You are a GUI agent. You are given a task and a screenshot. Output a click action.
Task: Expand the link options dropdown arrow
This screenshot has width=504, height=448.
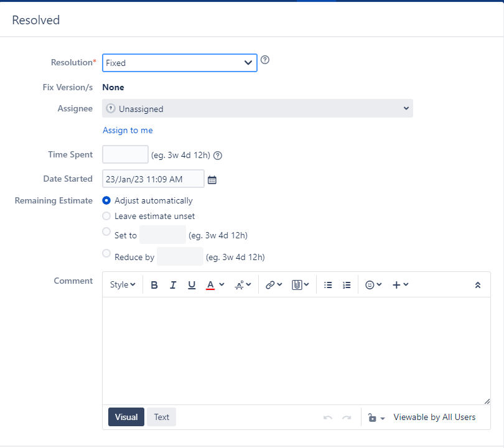279,284
